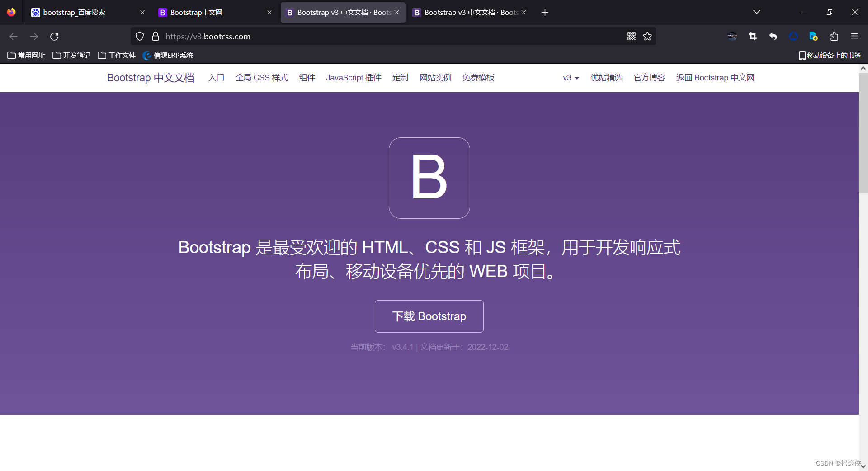The height and width of the screenshot is (471, 868).
Task: Open the tracking protection shield icon
Action: click(x=140, y=36)
